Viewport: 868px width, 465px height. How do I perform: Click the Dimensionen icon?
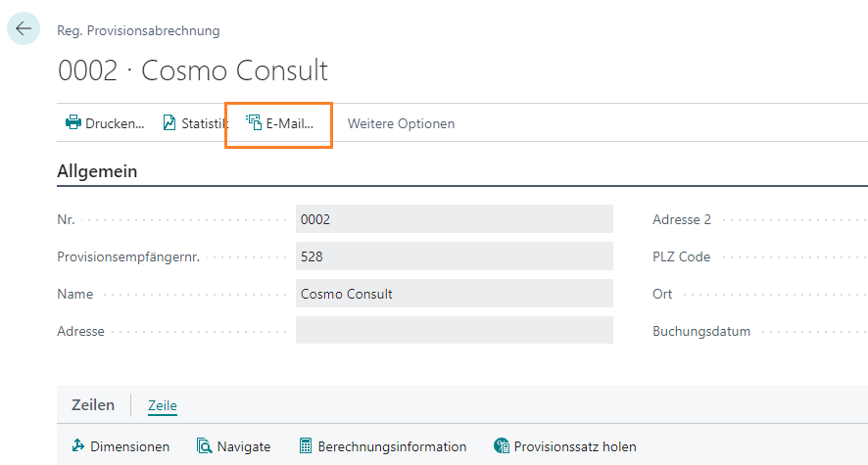78,446
